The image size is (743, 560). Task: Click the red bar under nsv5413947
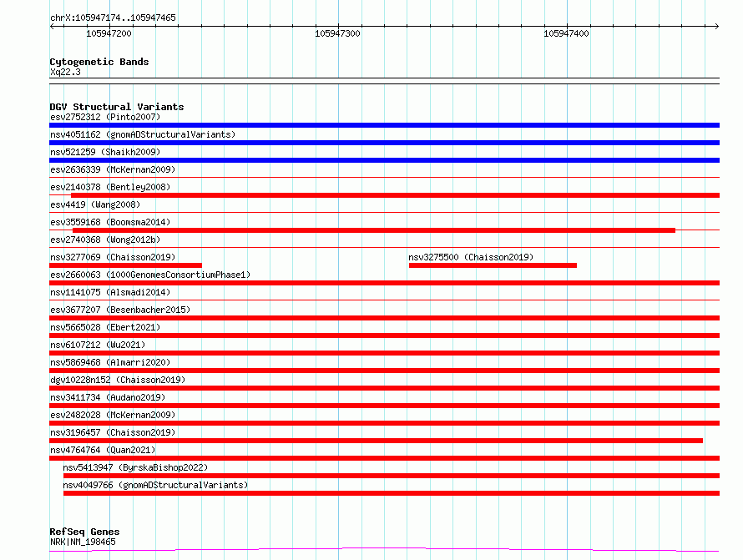pos(392,476)
